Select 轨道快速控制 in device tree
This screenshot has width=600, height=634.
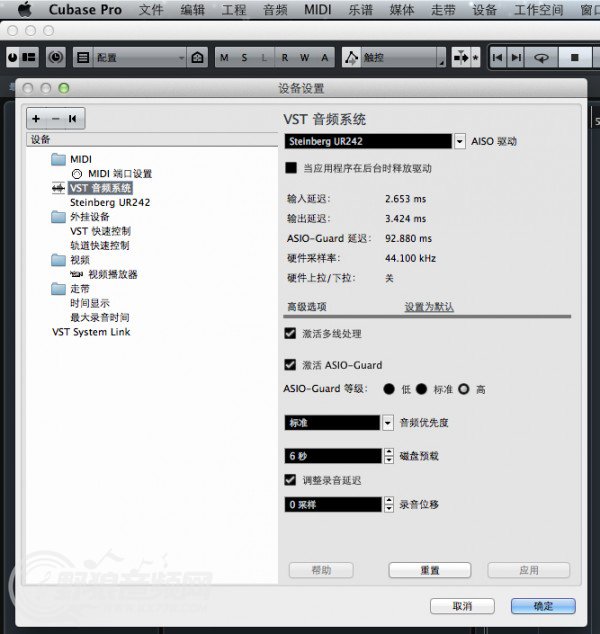click(99, 245)
